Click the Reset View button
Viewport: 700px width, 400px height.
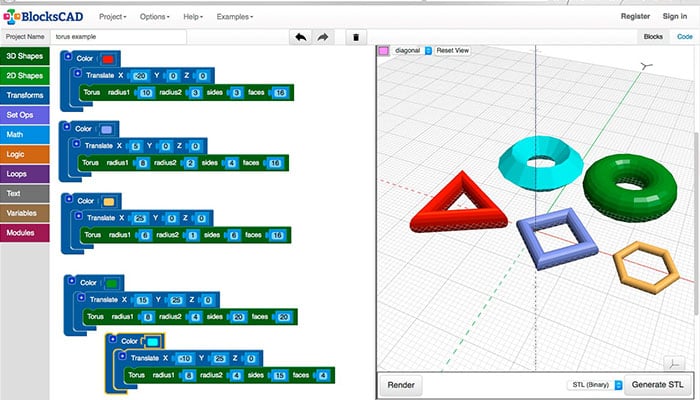(452, 50)
